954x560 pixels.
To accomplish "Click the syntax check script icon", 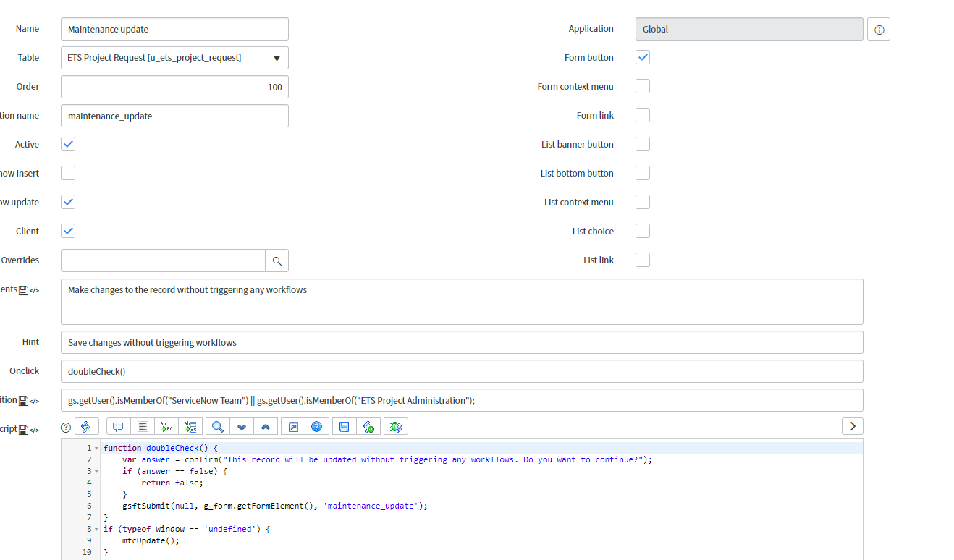I will click(x=368, y=427).
